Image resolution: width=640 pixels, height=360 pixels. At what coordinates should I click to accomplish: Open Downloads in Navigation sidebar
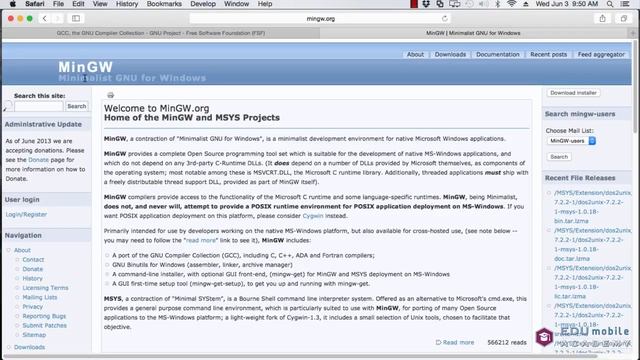pos(29,347)
